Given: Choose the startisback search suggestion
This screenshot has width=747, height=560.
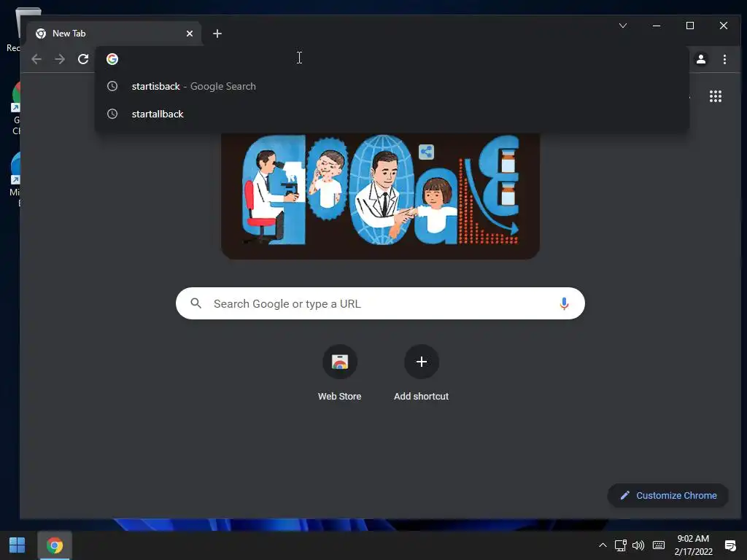Looking at the screenshot, I should click(392, 86).
